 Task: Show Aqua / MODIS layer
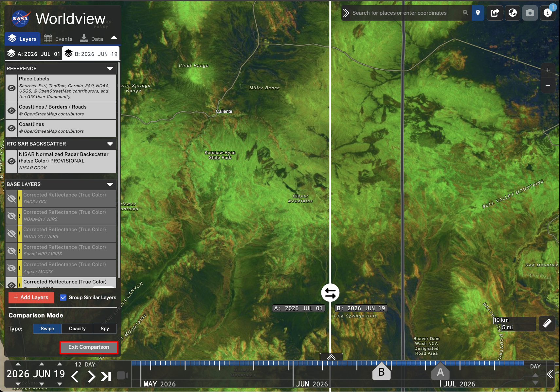(11, 268)
